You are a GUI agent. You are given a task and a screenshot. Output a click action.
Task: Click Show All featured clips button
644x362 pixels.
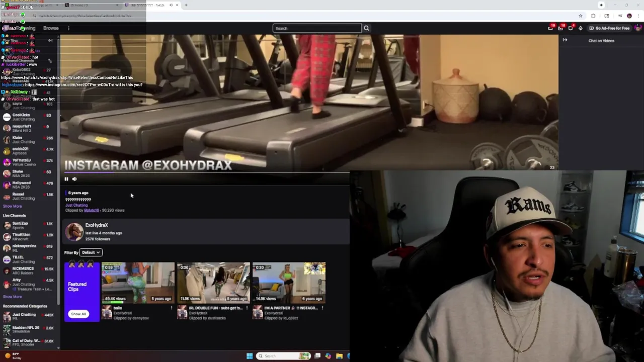78,314
